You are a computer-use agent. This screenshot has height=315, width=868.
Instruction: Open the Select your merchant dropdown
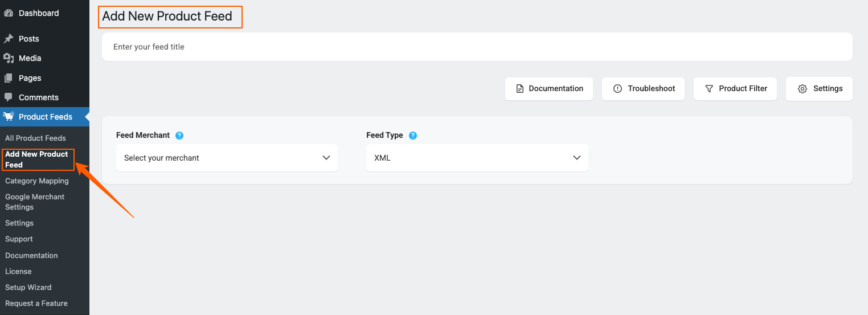[227, 158]
